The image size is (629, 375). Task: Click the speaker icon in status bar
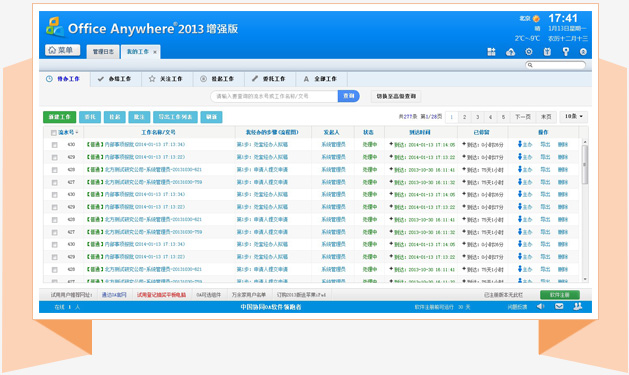(x=540, y=306)
